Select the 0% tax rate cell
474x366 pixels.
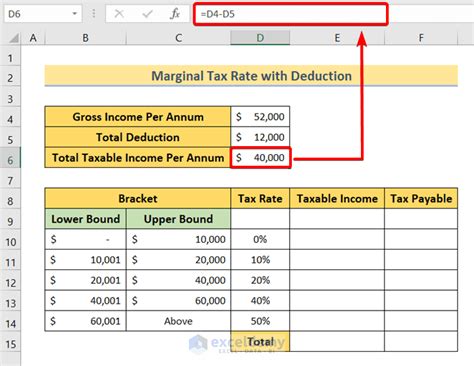(260, 239)
